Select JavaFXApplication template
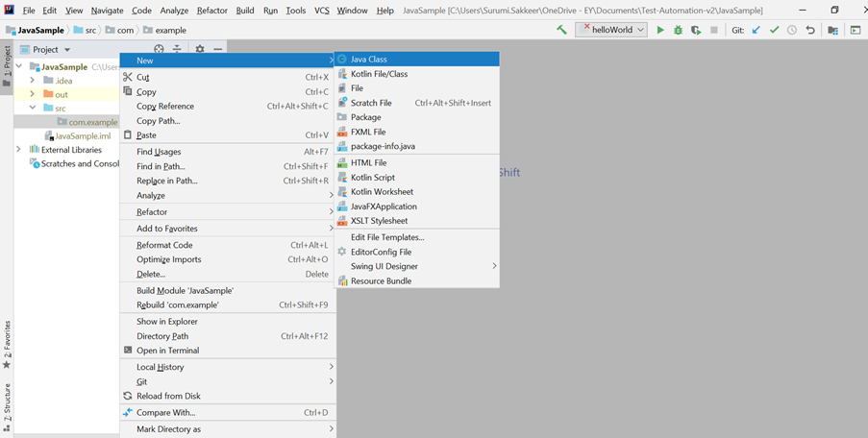868x438 pixels. tap(417, 206)
